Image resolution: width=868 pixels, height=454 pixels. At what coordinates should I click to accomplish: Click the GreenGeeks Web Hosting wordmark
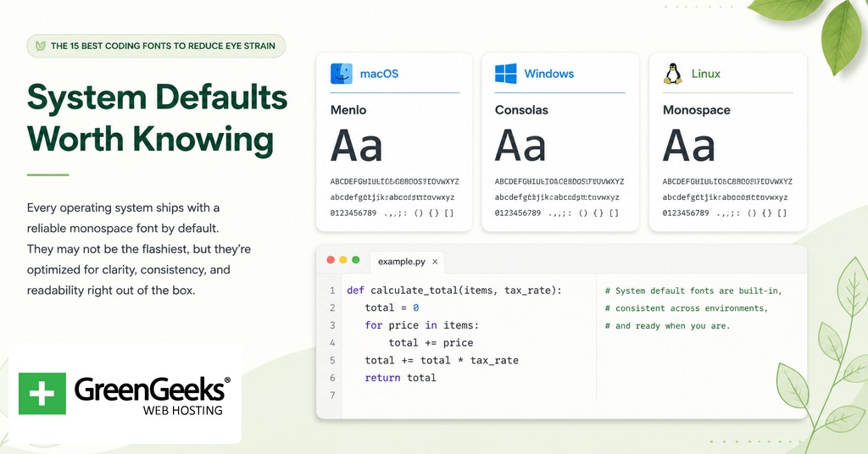(153, 395)
